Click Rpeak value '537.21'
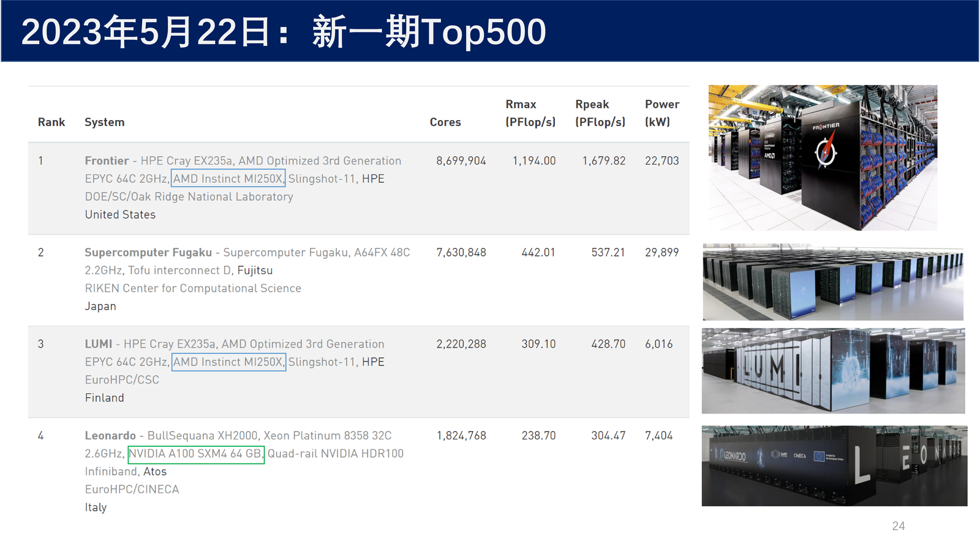 608,252
